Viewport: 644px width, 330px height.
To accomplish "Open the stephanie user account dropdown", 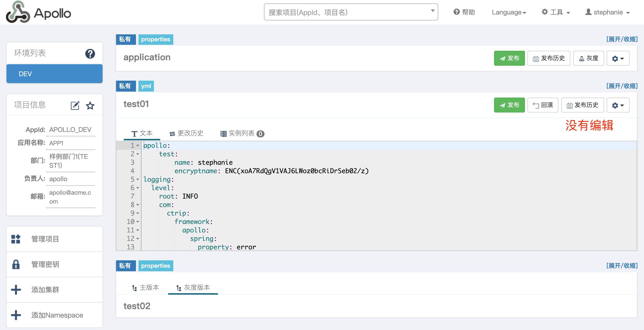I will pyautogui.click(x=607, y=12).
